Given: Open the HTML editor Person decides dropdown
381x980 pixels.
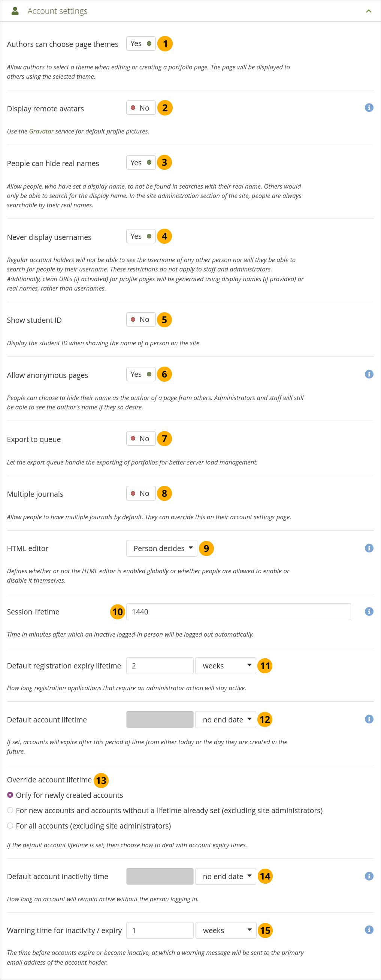Looking at the screenshot, I should pyautogui.click(x=161, y=548).
